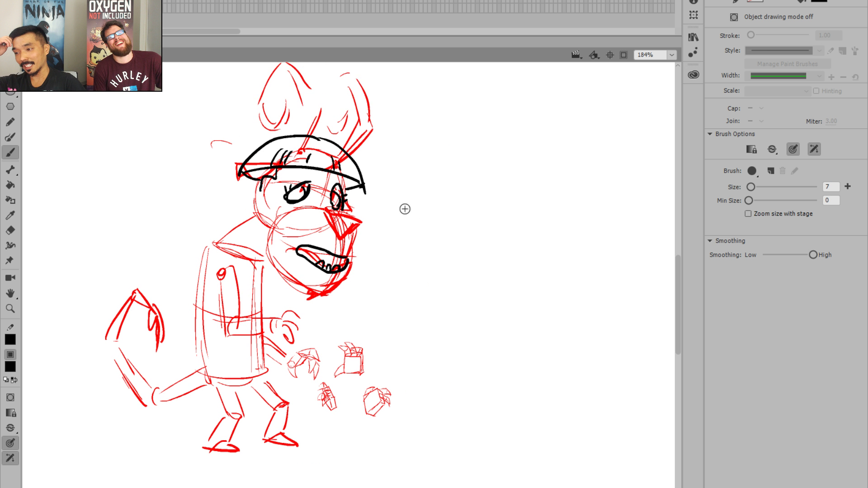Collapse the Brush Options section
The image size is (868, 488).
click(710, 134)
